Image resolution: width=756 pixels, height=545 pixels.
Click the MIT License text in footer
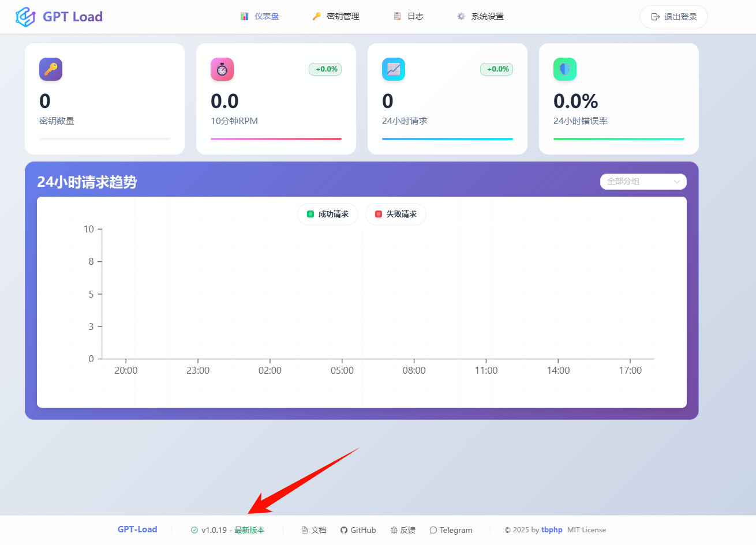(x=586, y=530)
